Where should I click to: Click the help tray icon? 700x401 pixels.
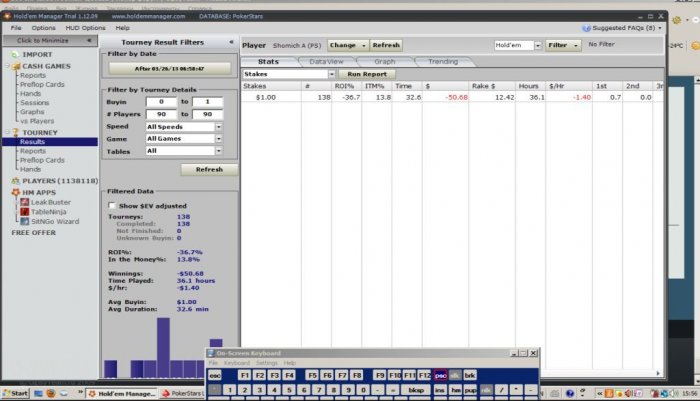tap(570, 393)
